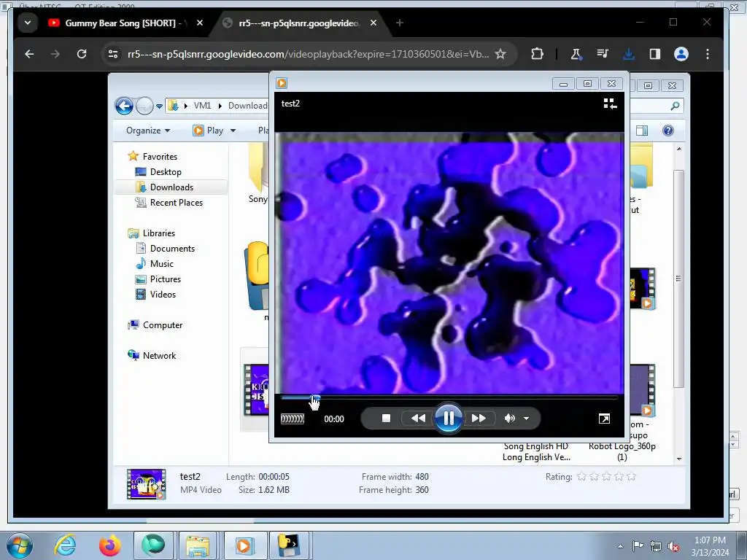The height and width of the screenshot is (560, 747).
Task: Open a new browser tab
Action: (x=399, y=23)
